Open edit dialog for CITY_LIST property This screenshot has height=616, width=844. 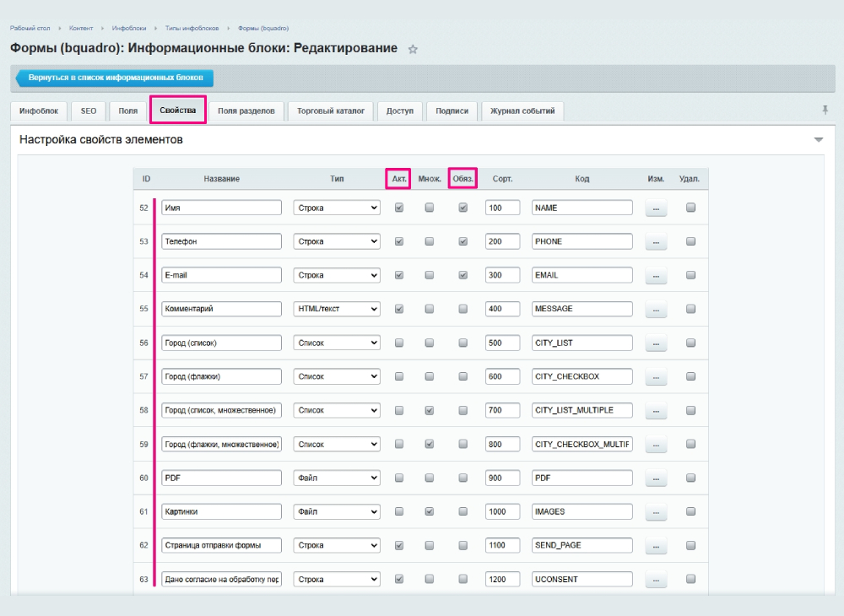click(656, 343)
